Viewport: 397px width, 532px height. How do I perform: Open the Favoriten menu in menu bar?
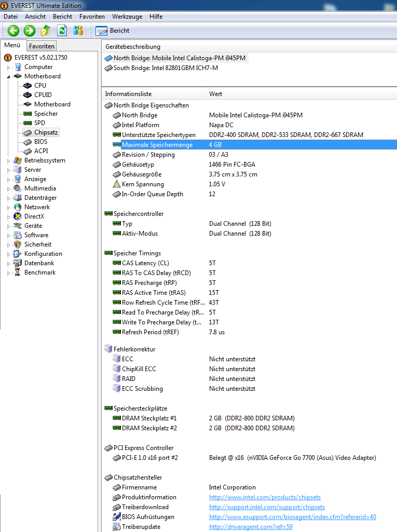(92, 16)
